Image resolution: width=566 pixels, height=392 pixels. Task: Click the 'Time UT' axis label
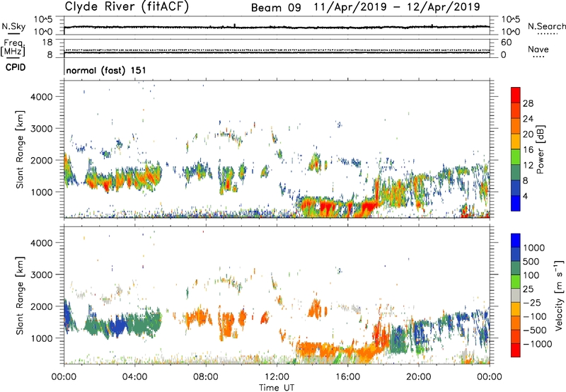coord(277,388)
